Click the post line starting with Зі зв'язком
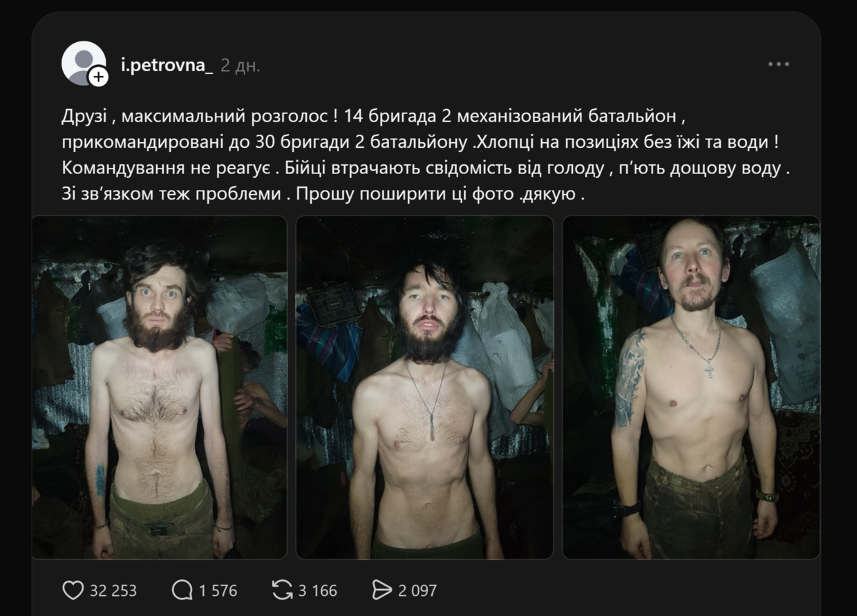857x616 pixels. pyautogui.click(x=323, y=194)
